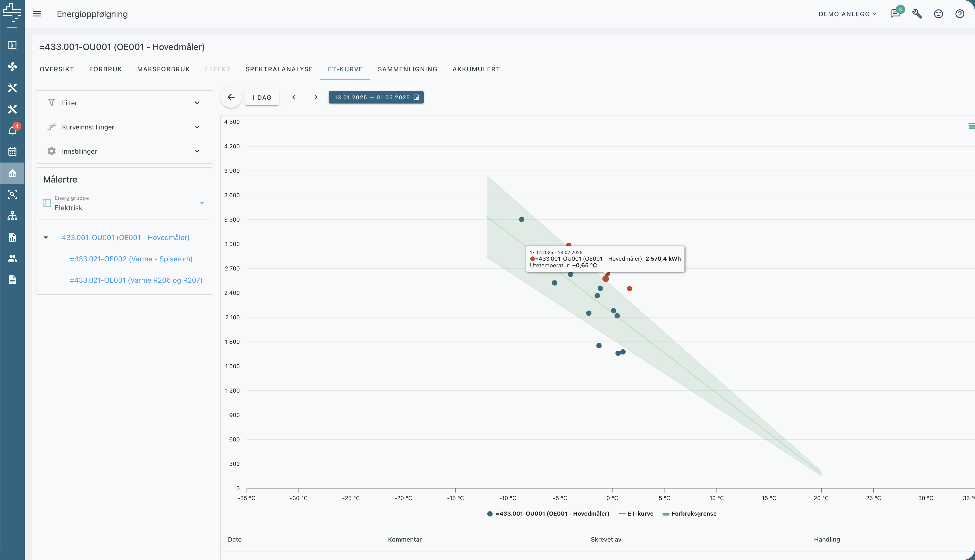Open the calendar icon in sidebar
This screenshot has height=560, width=975.
click(x=12, y=151)
